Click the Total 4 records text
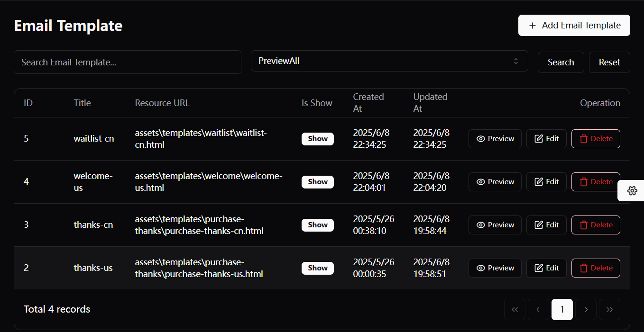The image size is (644, 332). (57, 309)
